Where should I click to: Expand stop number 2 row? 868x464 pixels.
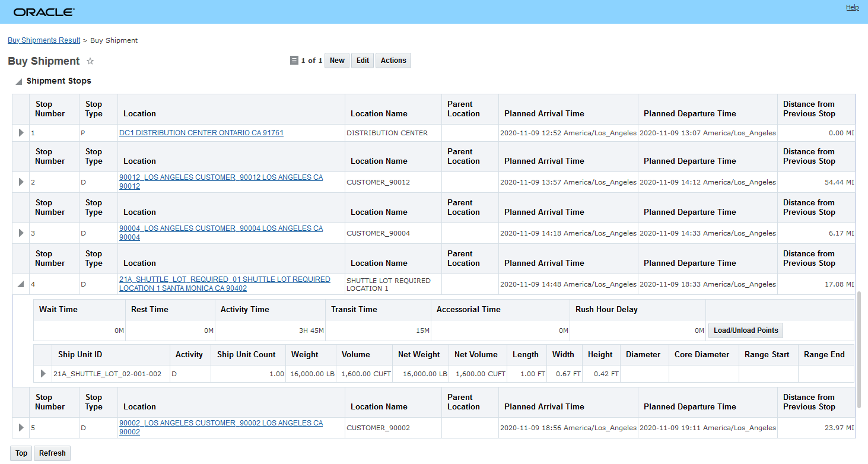21,182
